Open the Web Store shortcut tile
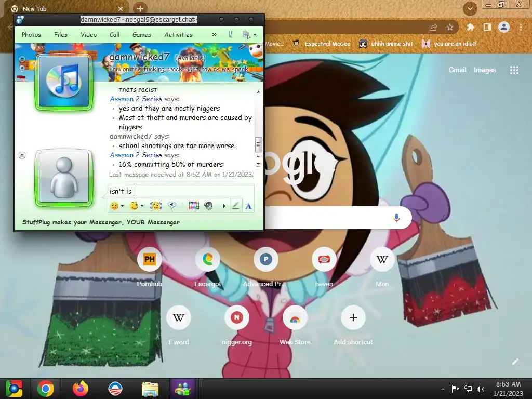The width and height of the screenshot is (532, 399). point(295,326)
